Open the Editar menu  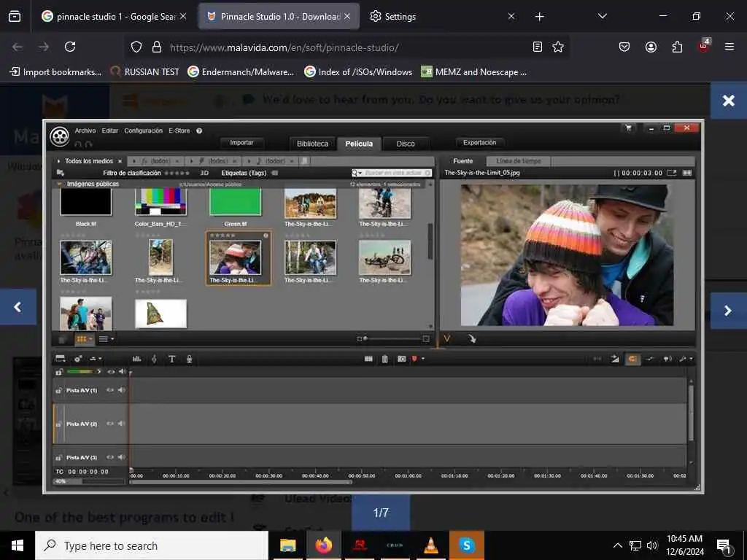pyautogui.click(x=109, y=131)
